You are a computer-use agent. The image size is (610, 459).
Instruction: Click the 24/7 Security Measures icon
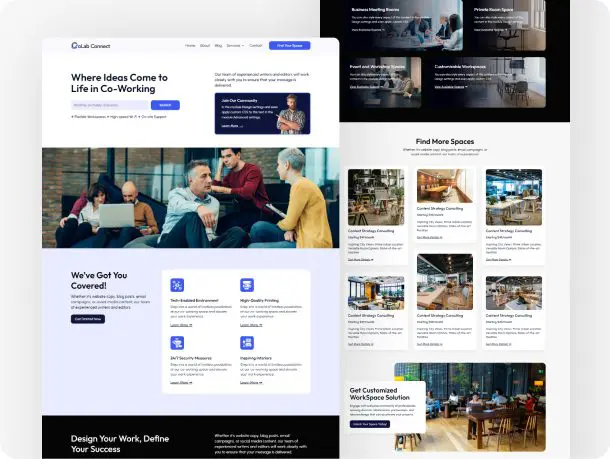(177, 342)
